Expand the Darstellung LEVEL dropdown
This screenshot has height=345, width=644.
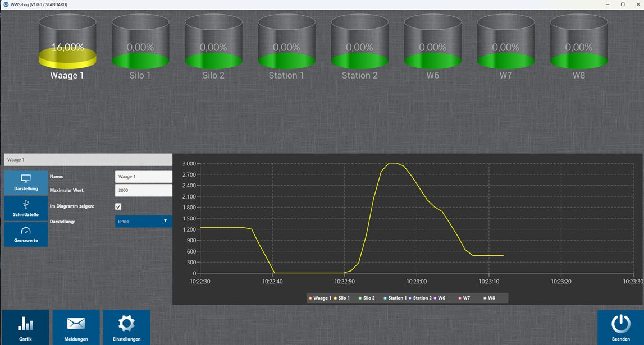(143, 222)
